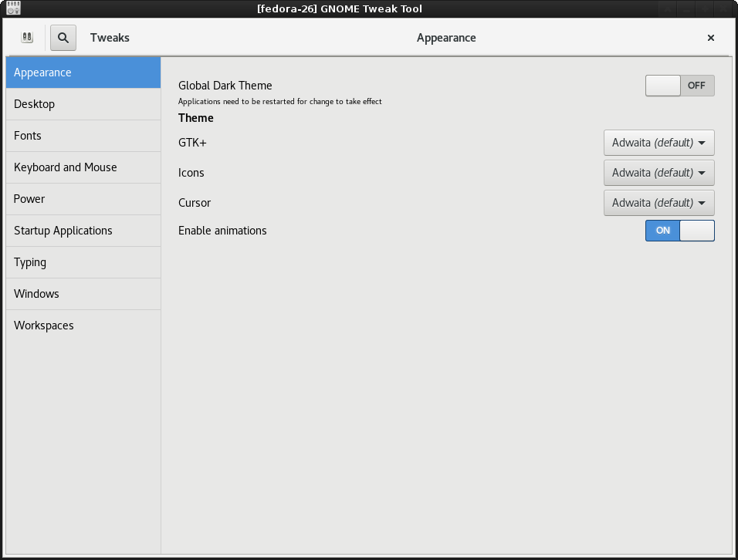Viewport: 738px width, 560px height.
Task: Click the Tweaks application icon in the header
Action: pos(27,38)
